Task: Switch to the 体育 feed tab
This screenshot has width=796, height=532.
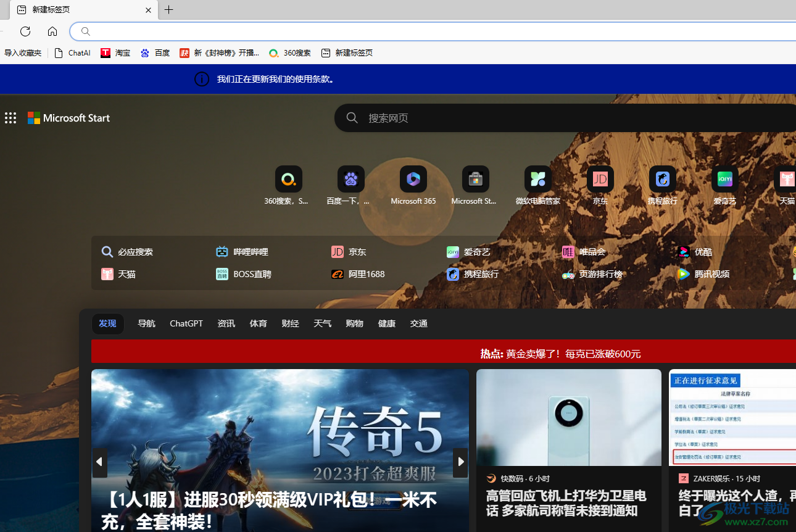Action: point(258,323)
